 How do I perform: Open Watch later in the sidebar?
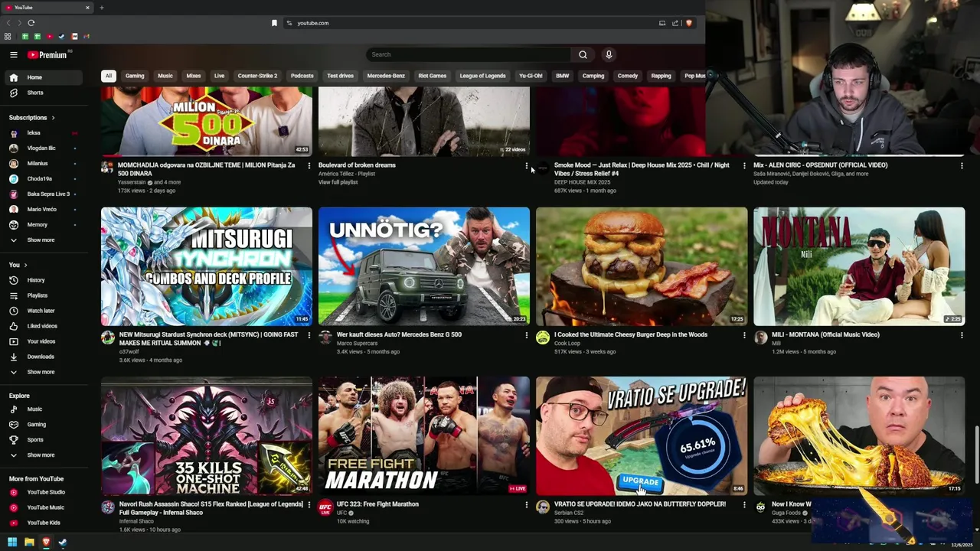pos(43,311)
